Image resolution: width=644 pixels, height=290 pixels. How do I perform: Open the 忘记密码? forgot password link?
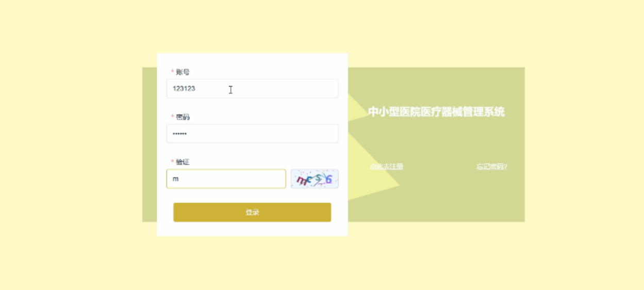491,167
